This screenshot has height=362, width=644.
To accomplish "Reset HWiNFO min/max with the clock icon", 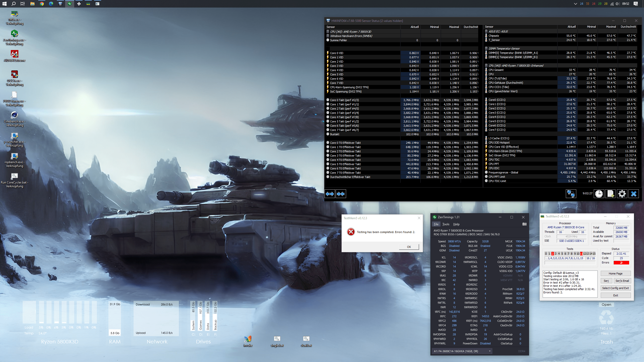I will coord(599,194).
